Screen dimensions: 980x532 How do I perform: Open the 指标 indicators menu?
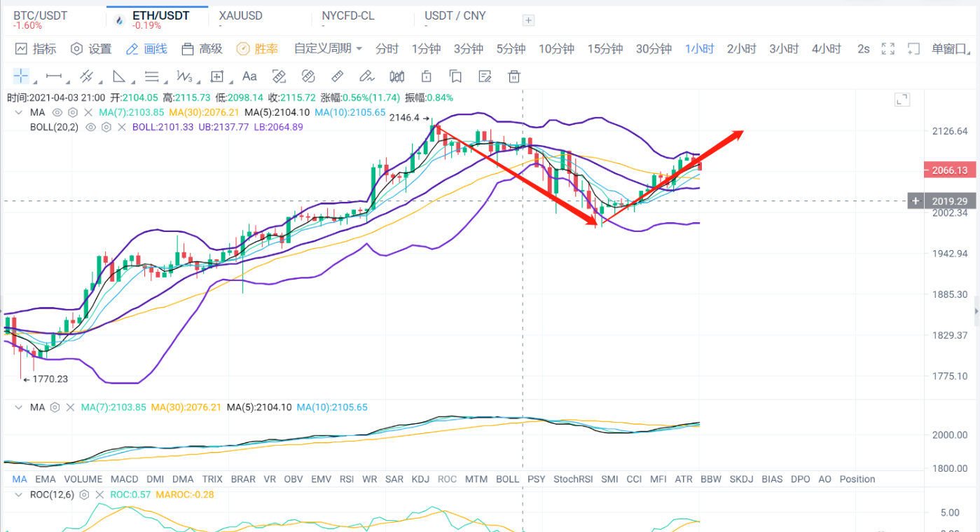[x=36, y=48]
